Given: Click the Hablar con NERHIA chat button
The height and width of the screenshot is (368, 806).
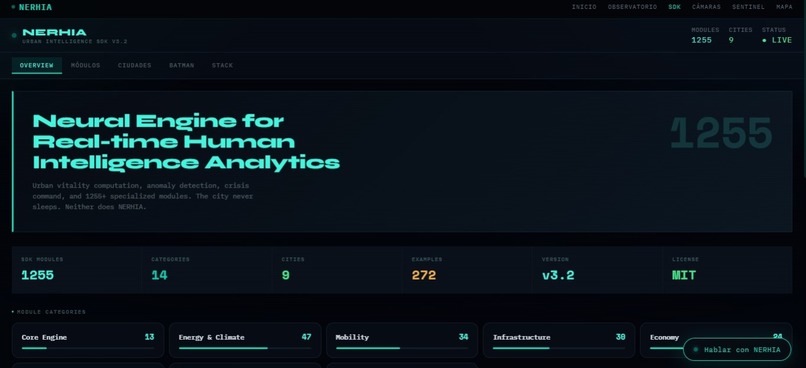Looking at the screenshot, I should pyautogui.click(x=737, y=349).
